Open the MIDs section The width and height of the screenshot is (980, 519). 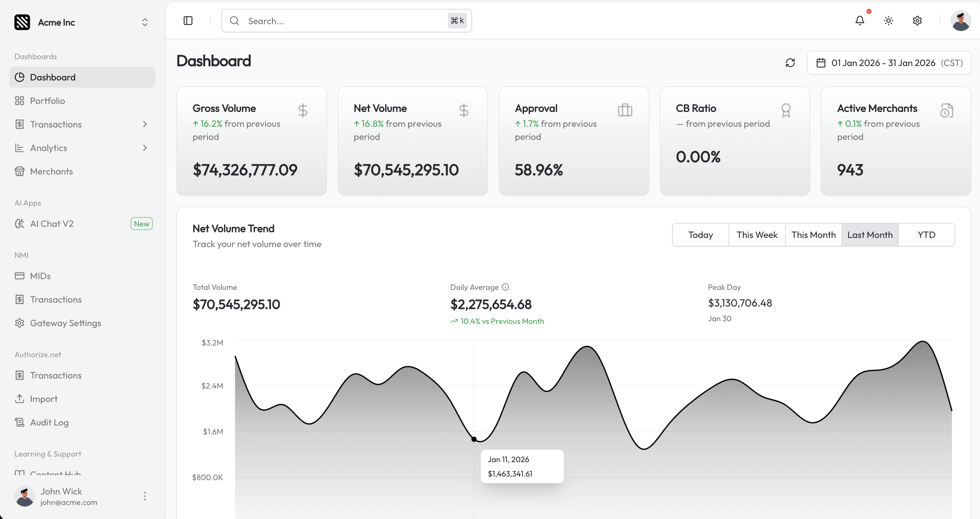tap(40, 276)
